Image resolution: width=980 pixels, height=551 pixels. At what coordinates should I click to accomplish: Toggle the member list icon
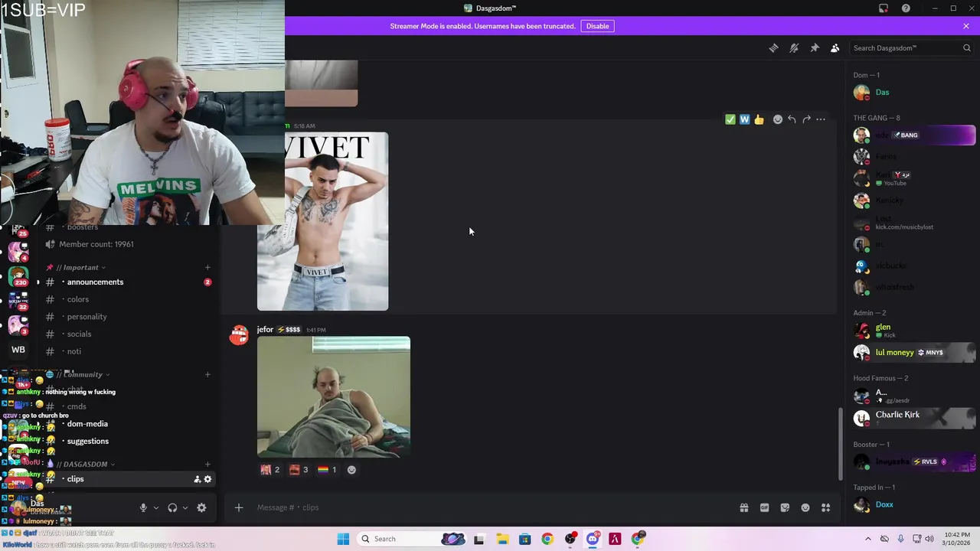tap(835, 47)
